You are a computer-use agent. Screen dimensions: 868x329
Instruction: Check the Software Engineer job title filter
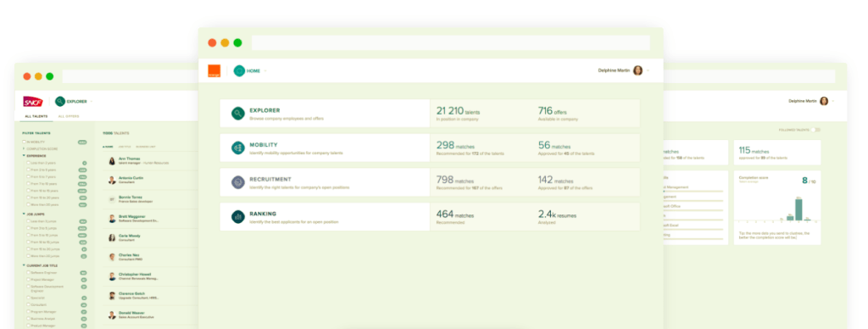[28, 272]
